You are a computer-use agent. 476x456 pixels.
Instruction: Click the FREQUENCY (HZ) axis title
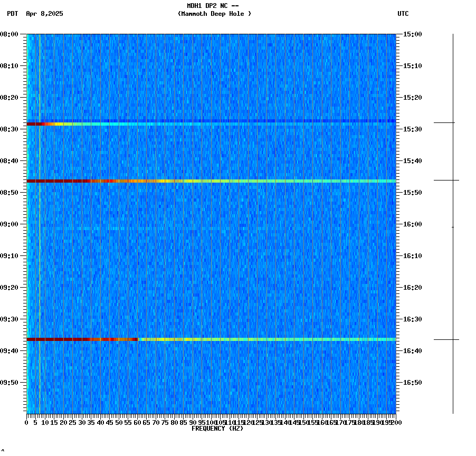coord(217,427)
